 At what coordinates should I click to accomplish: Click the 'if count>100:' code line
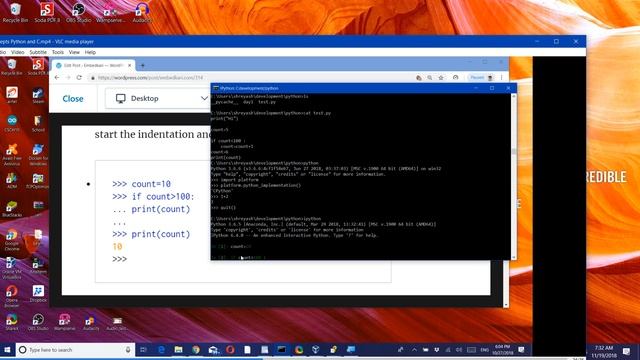point(153,197)
